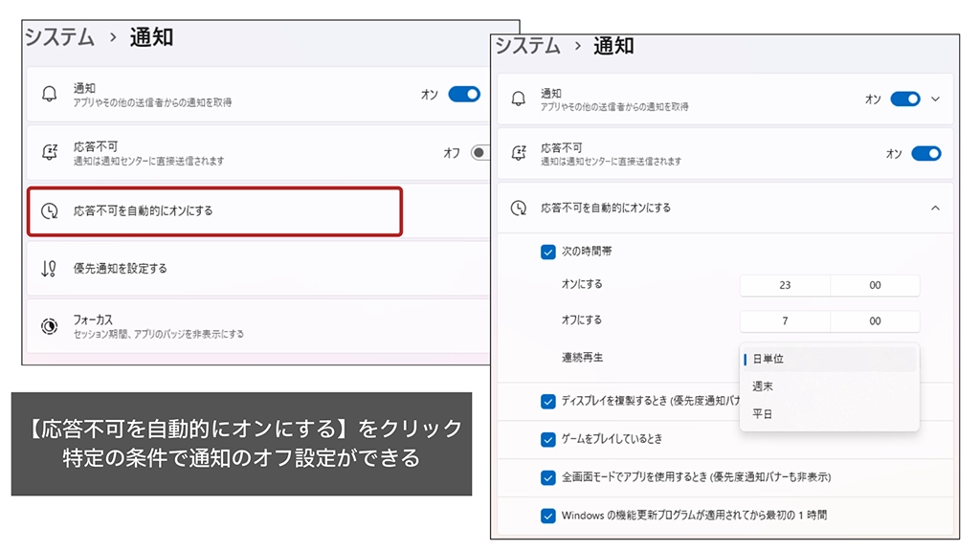Screen dimensions: 980x551
Task: Uncheck the 次の時間帯 checkbox
Action: click(548, 252)
